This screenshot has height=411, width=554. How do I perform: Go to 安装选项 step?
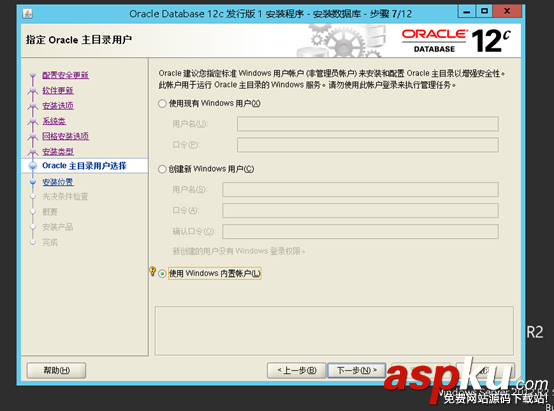(x=58, y=106)
